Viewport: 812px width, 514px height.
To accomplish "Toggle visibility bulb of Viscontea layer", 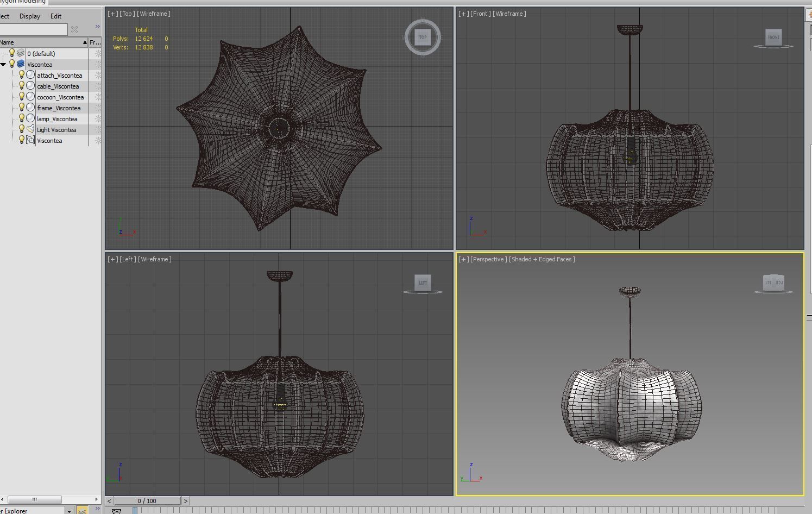I will (12, 64).
